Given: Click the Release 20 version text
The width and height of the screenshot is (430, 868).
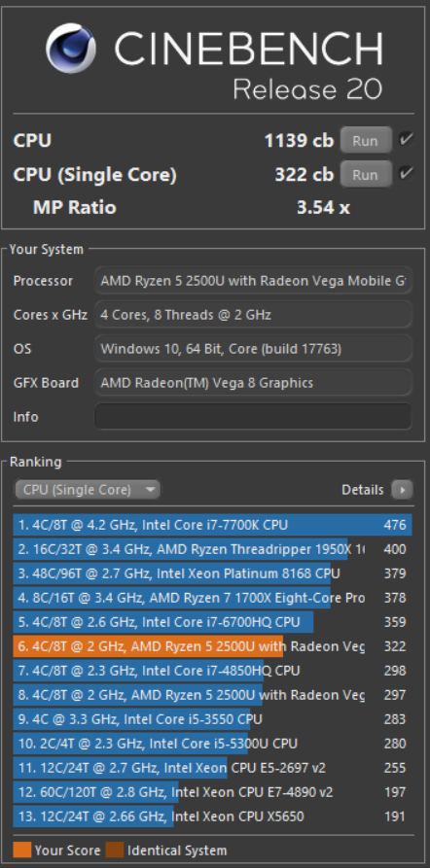Looking at the screenshot, I should coord(307,89).
